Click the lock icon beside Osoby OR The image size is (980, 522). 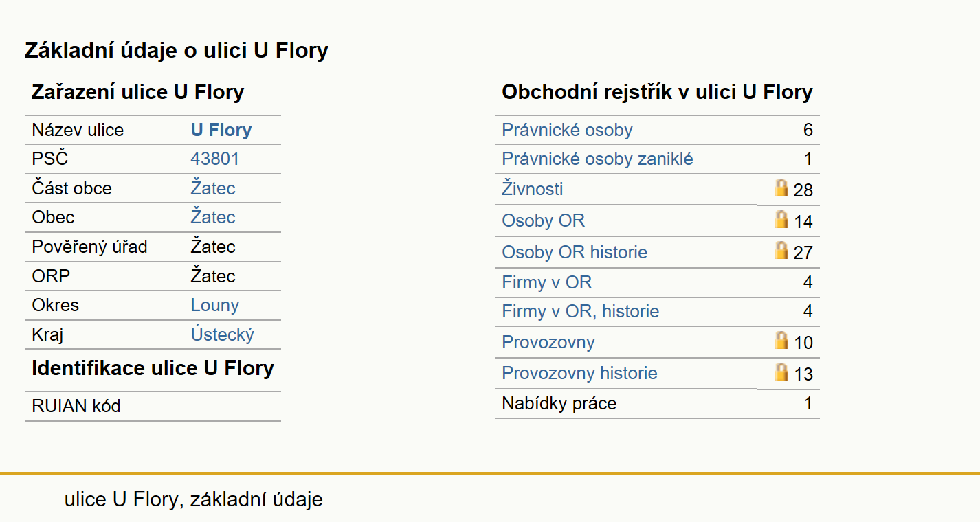click(781, 219)
